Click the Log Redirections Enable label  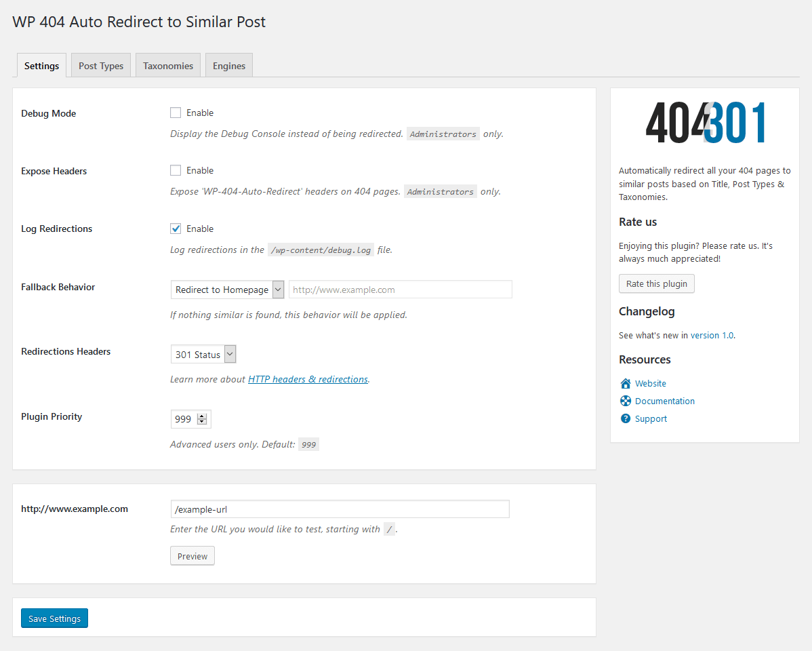200,229
